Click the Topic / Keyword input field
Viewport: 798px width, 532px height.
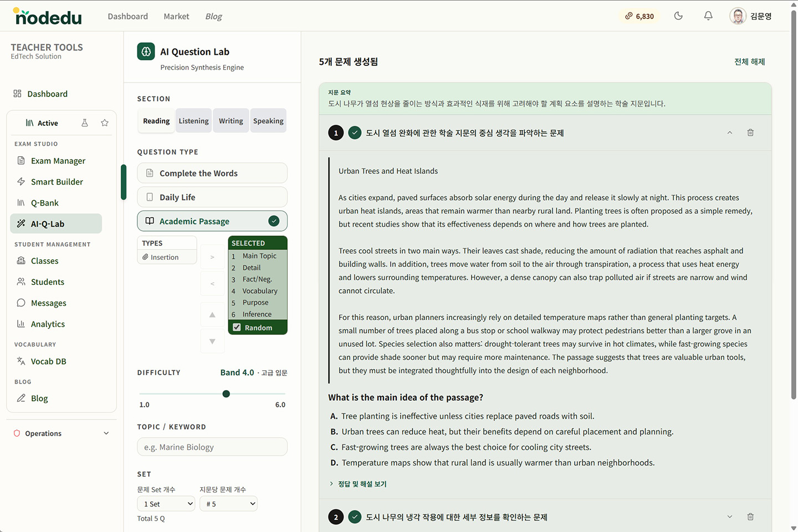coord(212,447)
